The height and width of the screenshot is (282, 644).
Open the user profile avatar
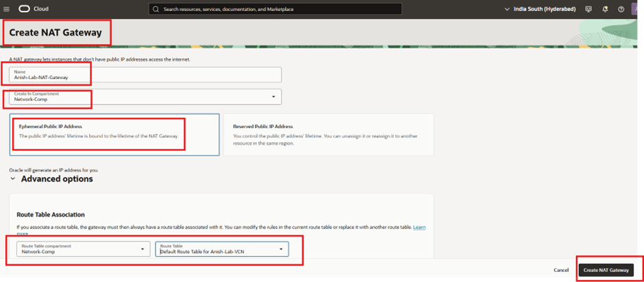[638, 9]
